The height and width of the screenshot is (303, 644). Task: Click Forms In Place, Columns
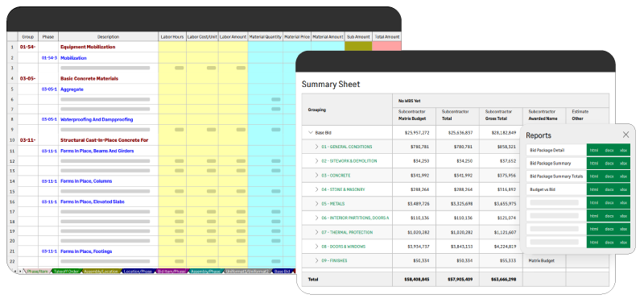coord(86,181)
